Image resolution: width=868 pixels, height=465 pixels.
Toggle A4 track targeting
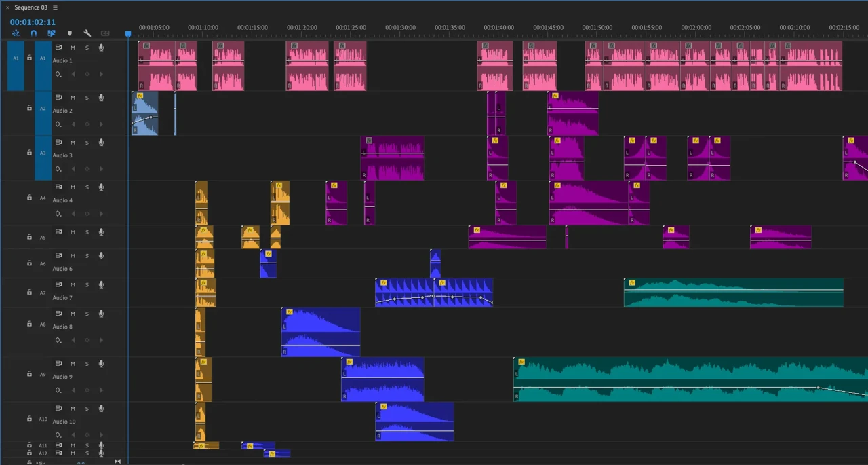click(43, 198)
